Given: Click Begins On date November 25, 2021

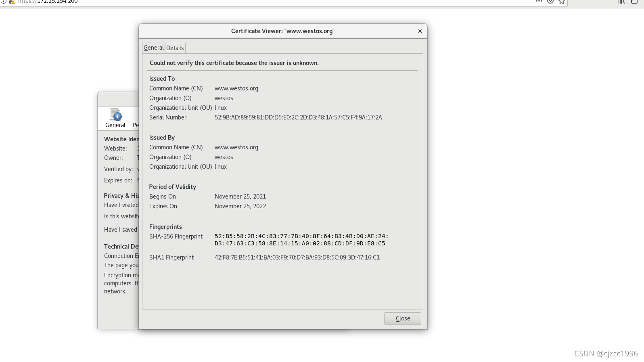Looking at the screenshot, I should click(240, 197).
